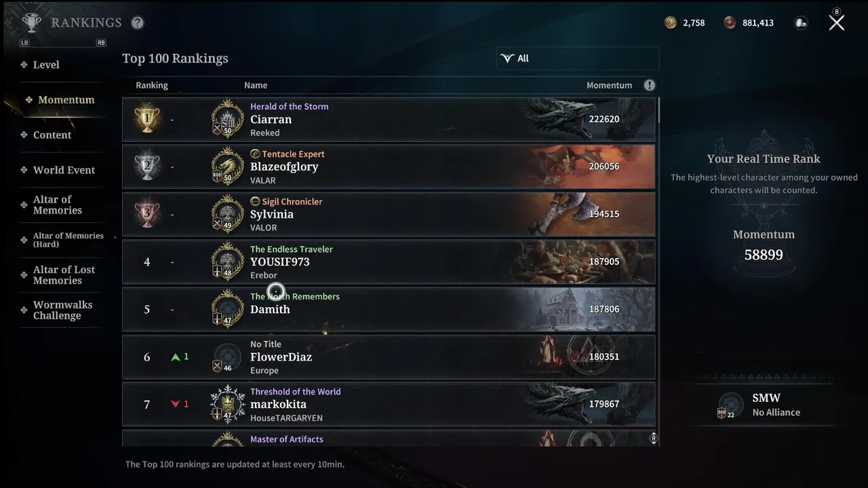Open the Wormwalks Challenge rankings
Screen dimensions: 868x488
pyautogui.click(x=62, y=310)
